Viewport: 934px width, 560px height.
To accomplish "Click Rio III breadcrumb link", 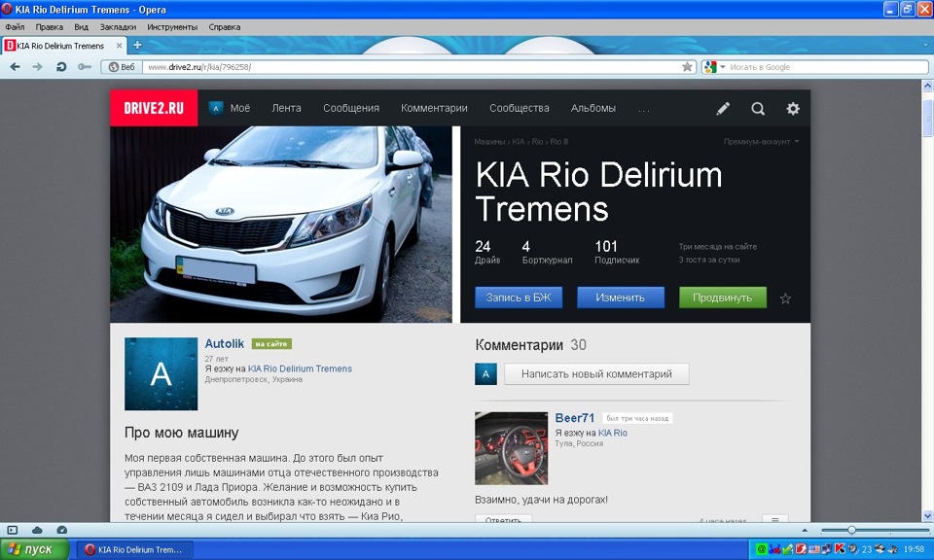I will point(558,142).
